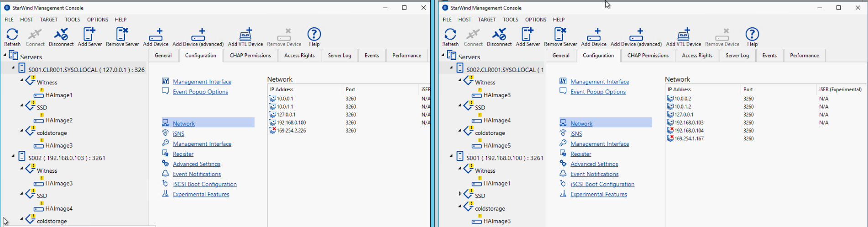The height and width of the screenshot is (227, 868).
Task: Collapse S002 server node in left window
Action: (13, 156)
